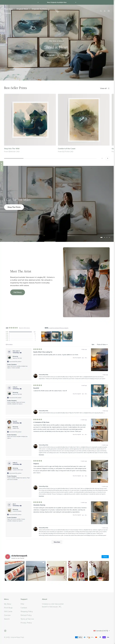Click the Instagram icon in footer
Screen dimensions: 115x644
pos(5,631)
